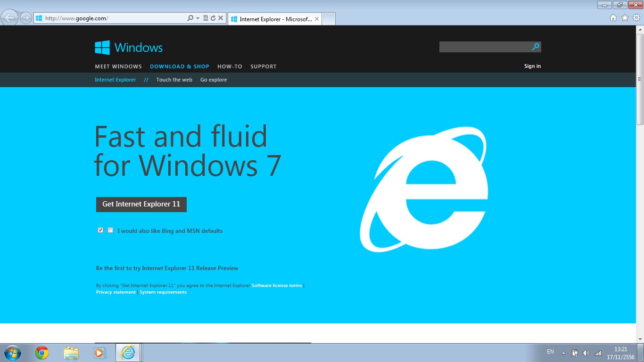The image size is (644, 362).
Task: Click the battery power plug tray icon
Action: tap(575, 353)
